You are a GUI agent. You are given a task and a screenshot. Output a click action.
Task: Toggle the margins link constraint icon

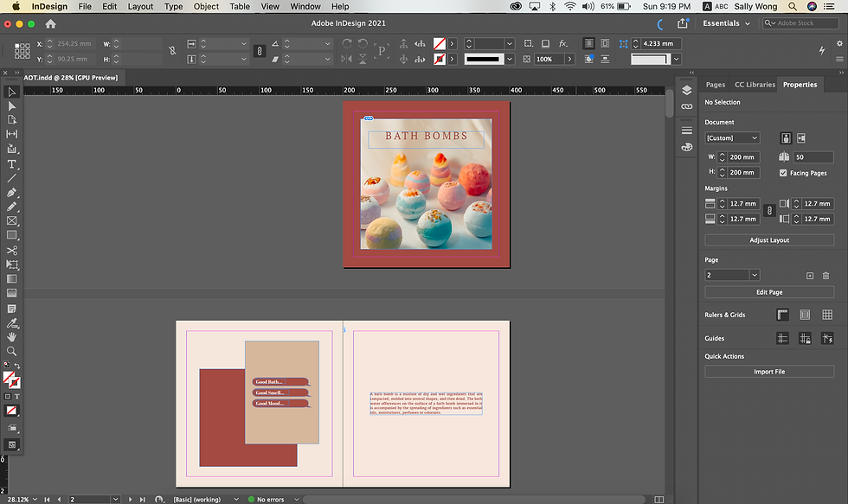point(768,211)
